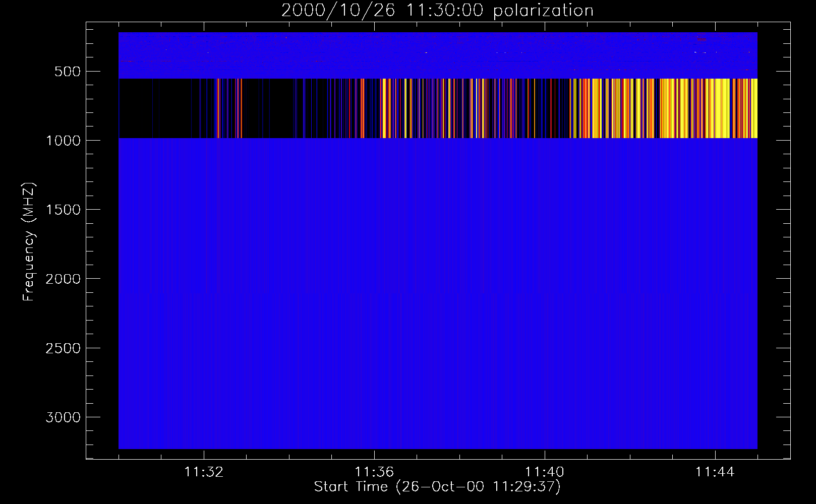816x504 pixels.
Task: Click the 500 frequency tick label
Action: [68, 72]
